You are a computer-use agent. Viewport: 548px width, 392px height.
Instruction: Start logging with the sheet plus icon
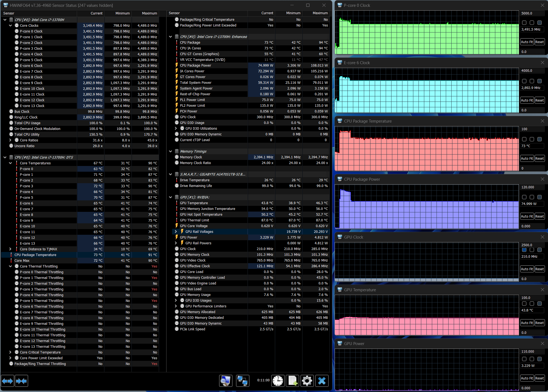click(293, 381)
